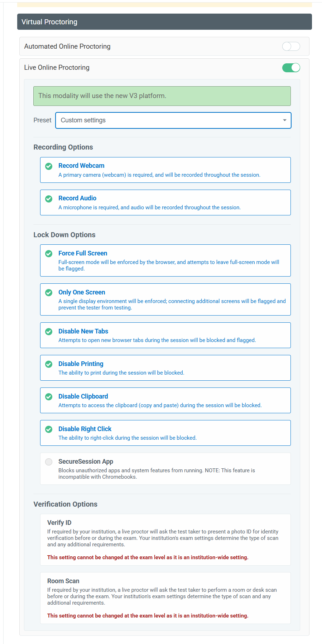Click the Record Audio green check icon

pos(49,199)
